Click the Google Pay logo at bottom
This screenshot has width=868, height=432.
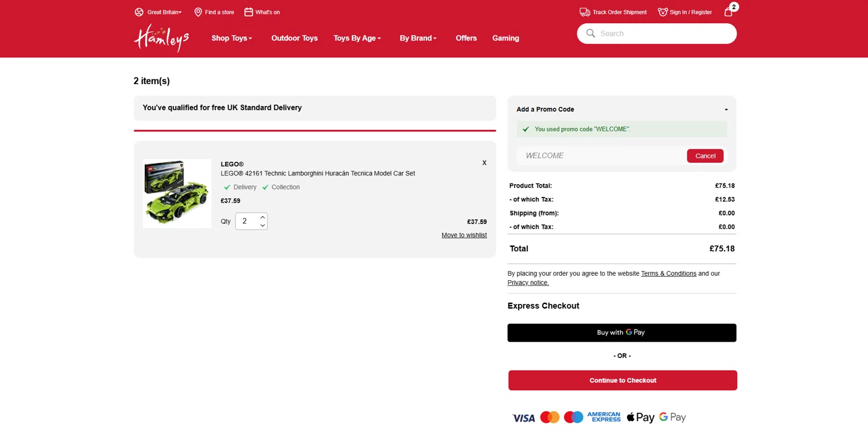click(x=672, y=418)
